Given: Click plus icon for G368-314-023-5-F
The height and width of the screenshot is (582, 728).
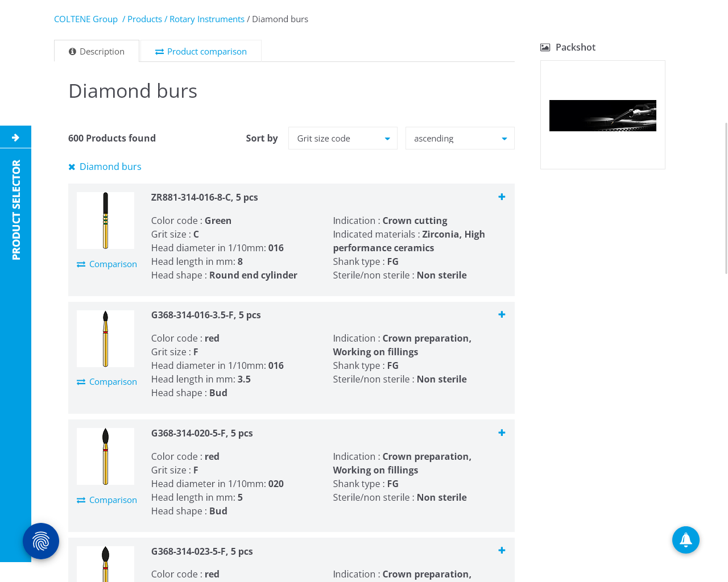Looking at the screenshot, I should pos(502,550).
